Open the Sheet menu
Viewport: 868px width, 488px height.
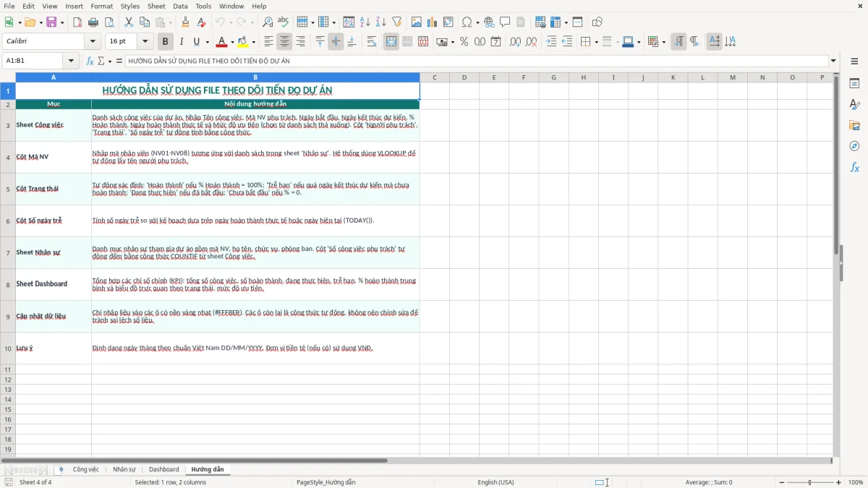coord(156,6)
